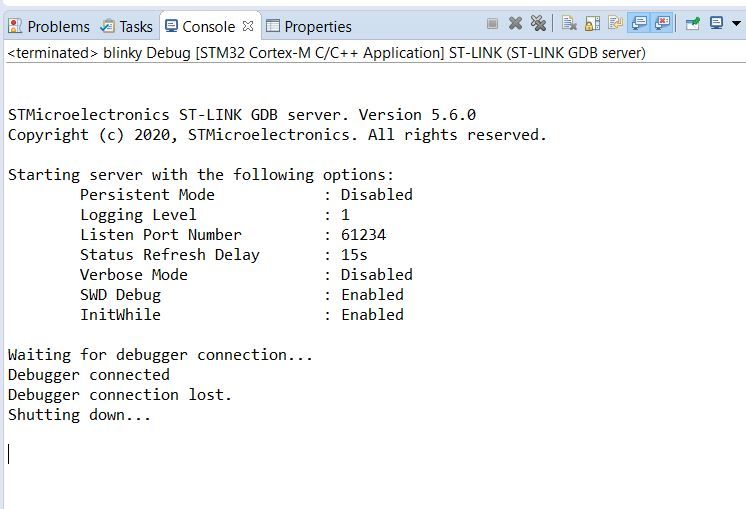746x509 pixels.
Task: Click the Terminate (stop) icon
Action: point(493,23)
